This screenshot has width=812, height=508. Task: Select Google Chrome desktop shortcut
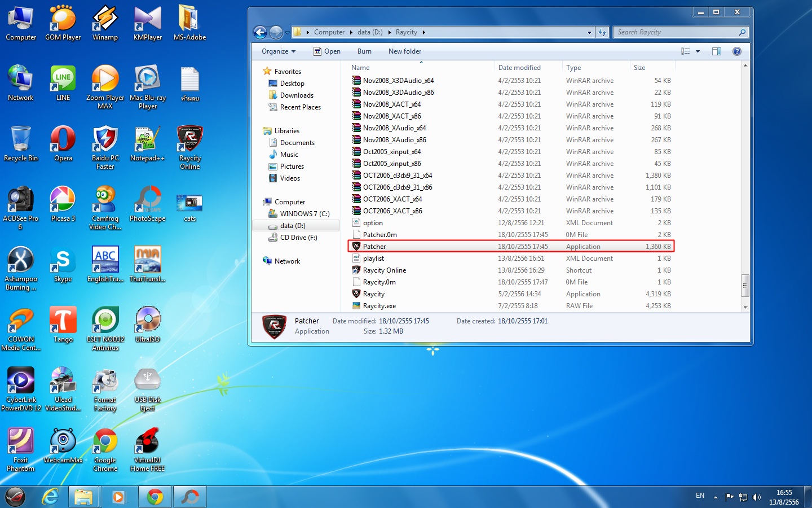(105, 450)
